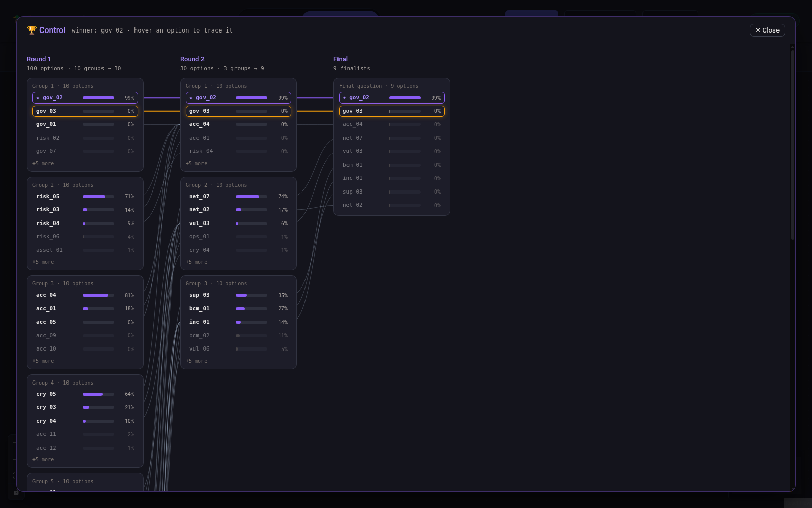The height and width of the screenshot is (508, 812).
Task: Click the cry_04 option in Group 4
Action: (85, 421)
